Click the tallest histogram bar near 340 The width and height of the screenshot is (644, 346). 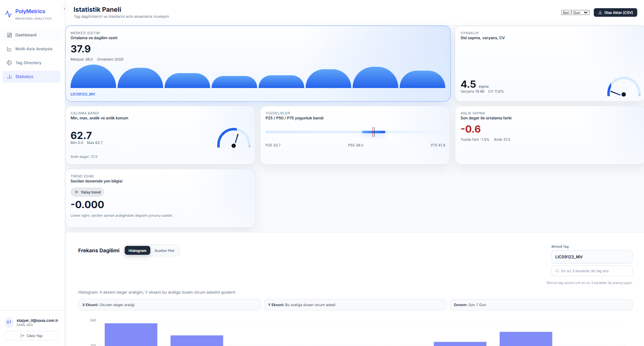[x=131, y=334]
